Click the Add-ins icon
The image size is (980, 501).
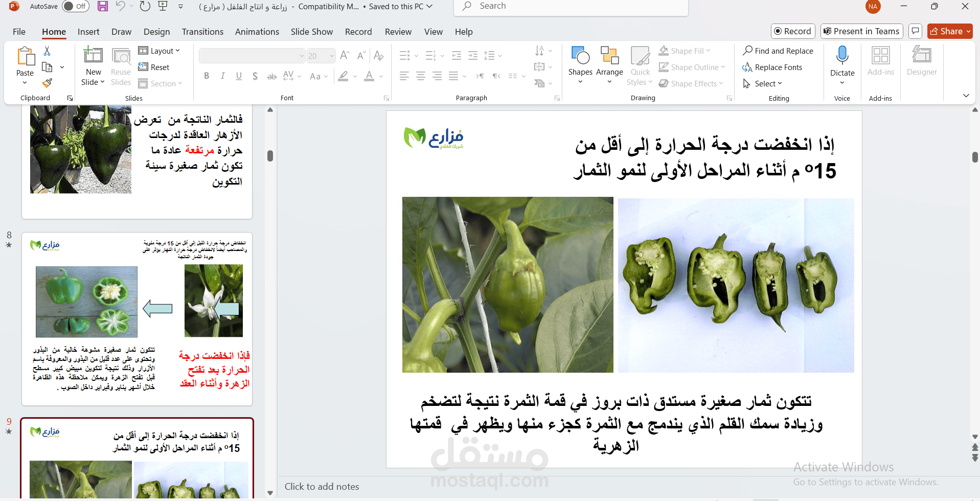tap(881, 55)
